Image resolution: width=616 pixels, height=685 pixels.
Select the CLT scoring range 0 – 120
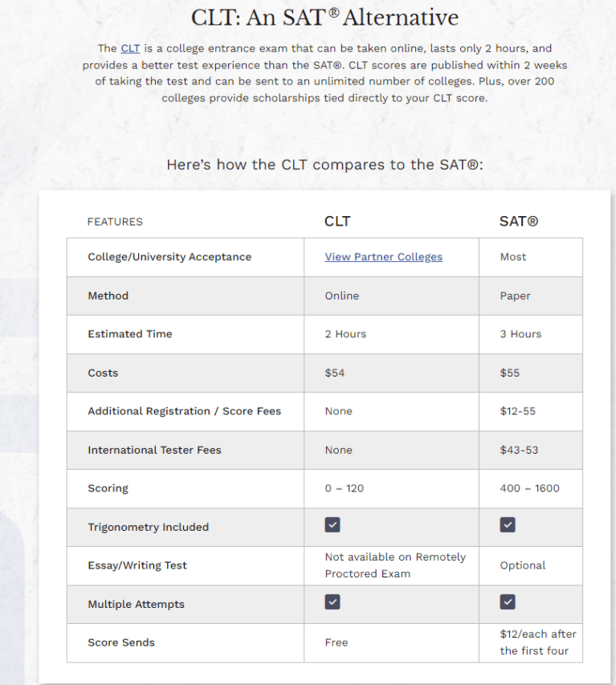345,488
